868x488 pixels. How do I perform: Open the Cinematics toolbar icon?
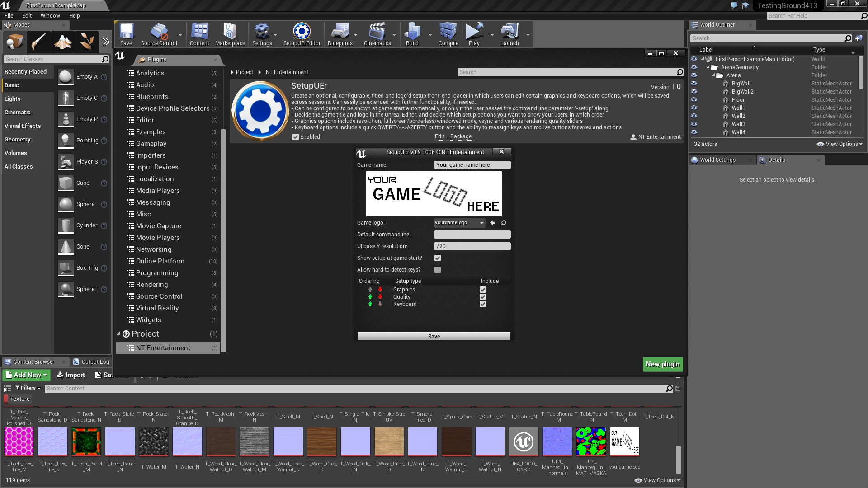click(x=377, y=34)
